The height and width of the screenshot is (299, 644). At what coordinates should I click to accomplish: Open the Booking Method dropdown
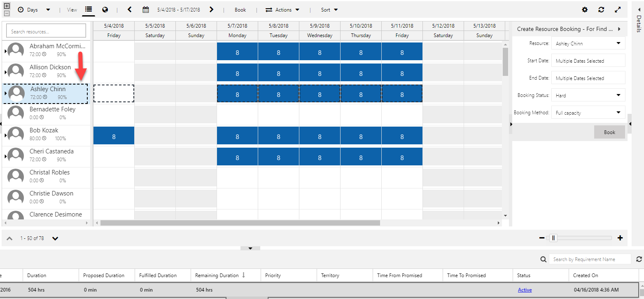[588, 113]
